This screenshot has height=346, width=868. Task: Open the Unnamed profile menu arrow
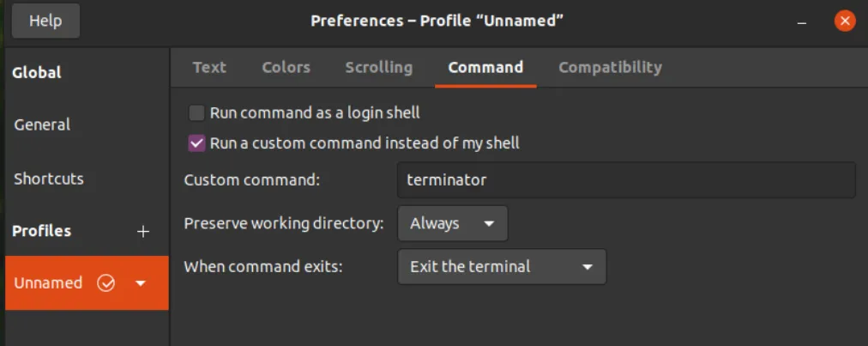142,283
